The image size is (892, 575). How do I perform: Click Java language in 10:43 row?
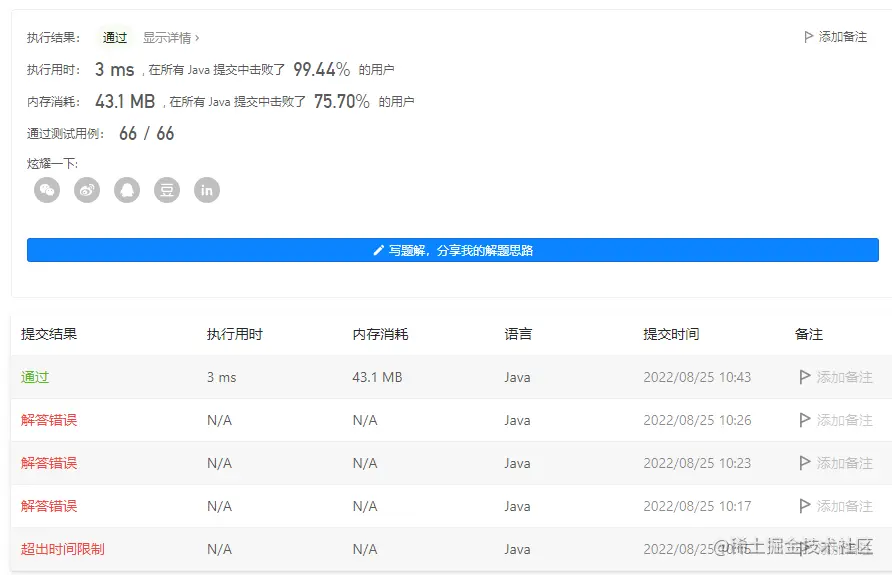(517, 377)
